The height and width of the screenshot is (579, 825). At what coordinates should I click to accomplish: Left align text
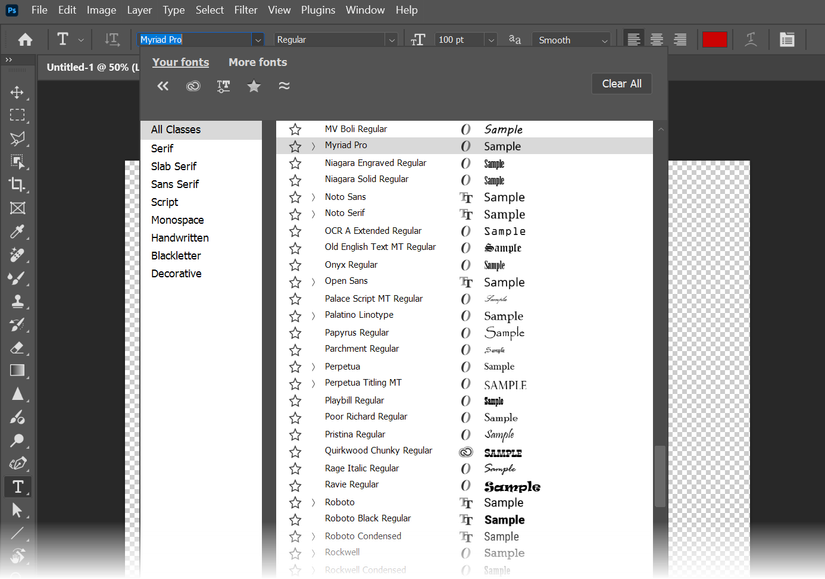tap(634, 39)
